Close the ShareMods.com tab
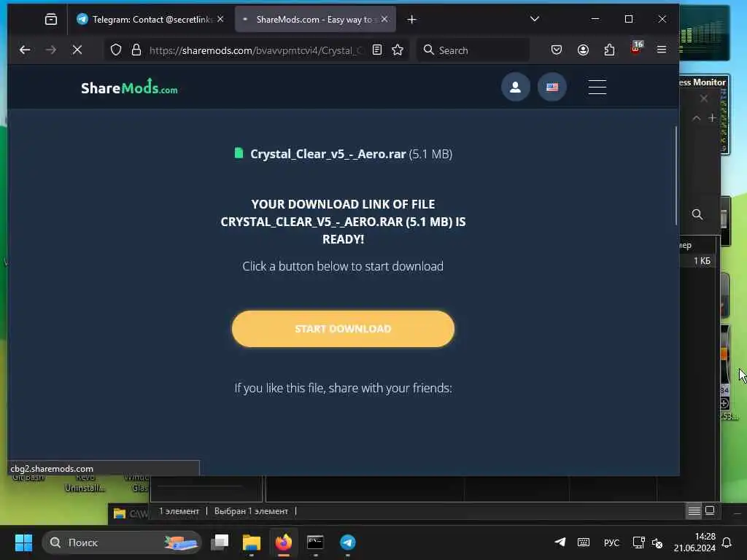The height and width of the screenshot is (560, 747). point(384,19)
